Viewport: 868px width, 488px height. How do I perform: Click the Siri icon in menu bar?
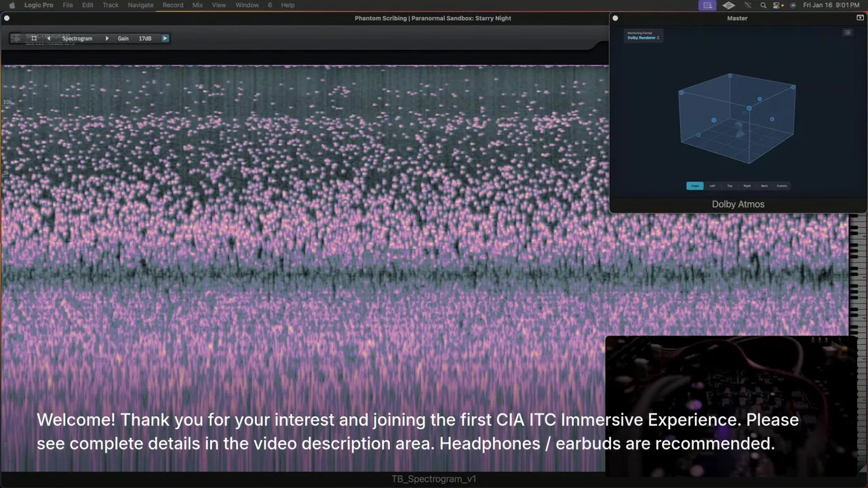[793, 5]
